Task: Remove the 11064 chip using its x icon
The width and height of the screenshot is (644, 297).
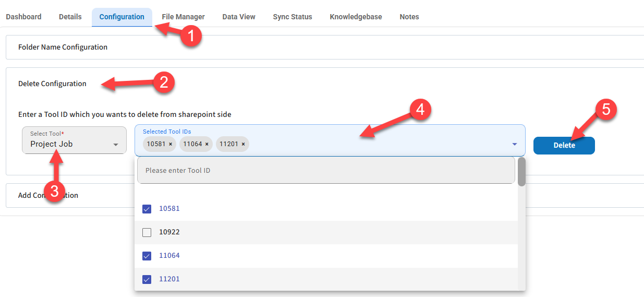Action: 207,144
